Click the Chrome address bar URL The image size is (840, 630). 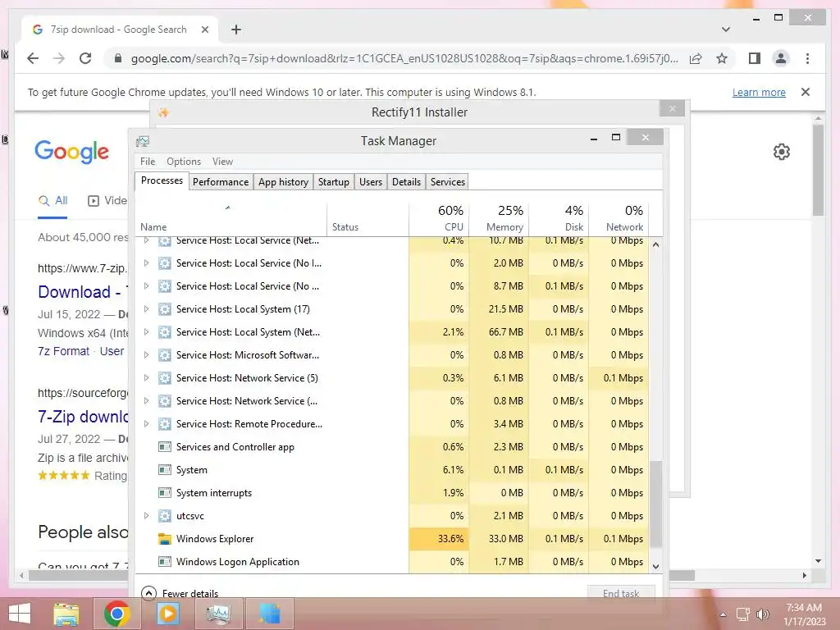click(x=404, y=58)
